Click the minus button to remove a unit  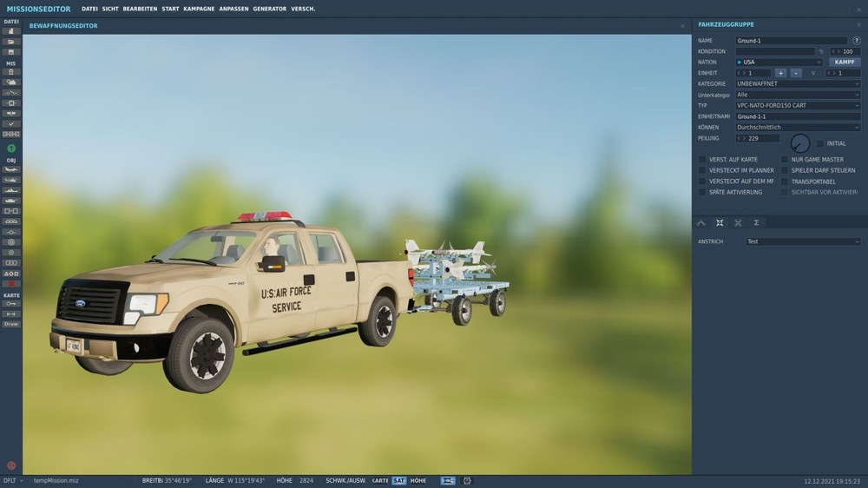pos(795,73)
